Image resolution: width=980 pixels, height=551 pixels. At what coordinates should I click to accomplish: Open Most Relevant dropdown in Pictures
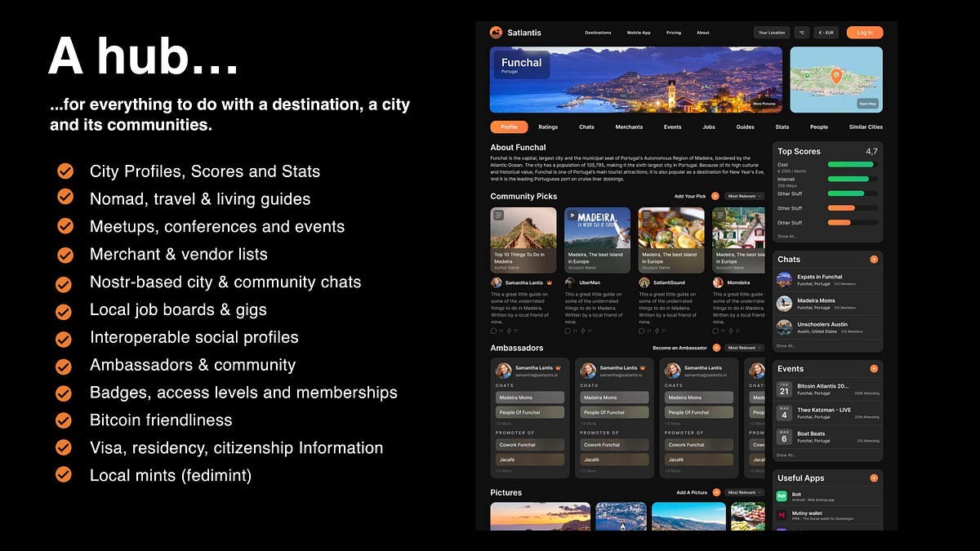[x=745, y=492]
